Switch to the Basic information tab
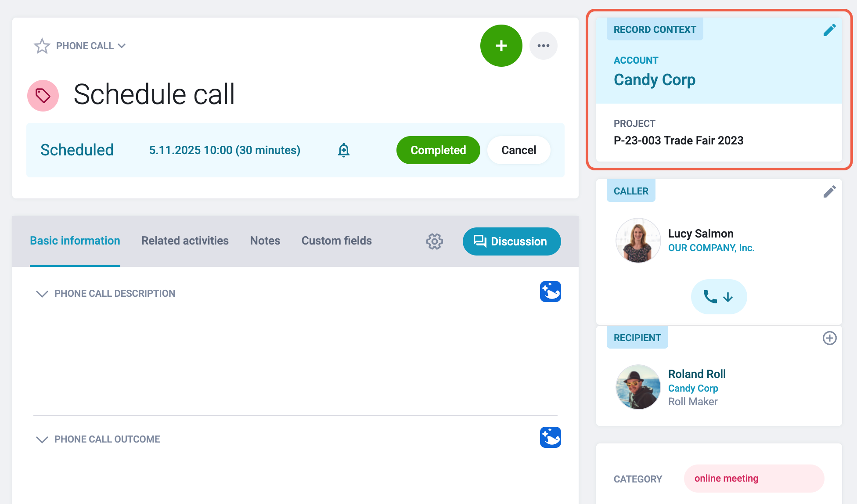Screen dimensions: 857x504 click(x=75, y=241)
